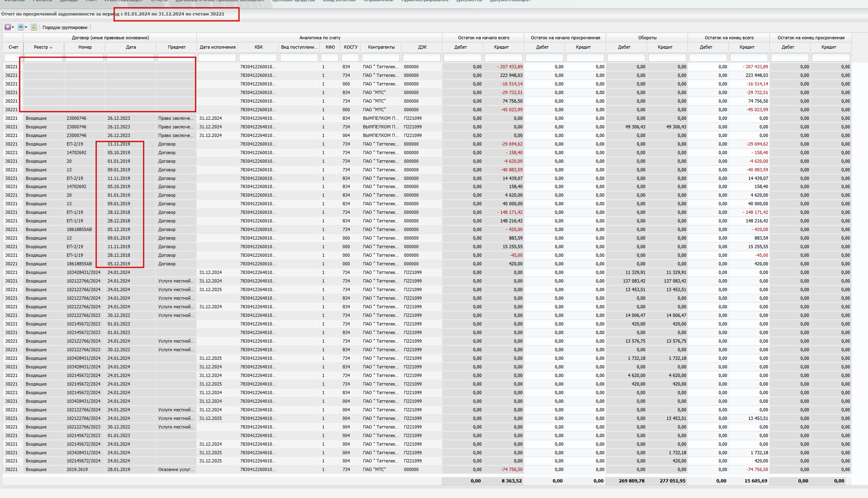
Task: Select '14702692' in the row with credit '- 158,40'
Action: pyautogui.click(x=77, y=153)
